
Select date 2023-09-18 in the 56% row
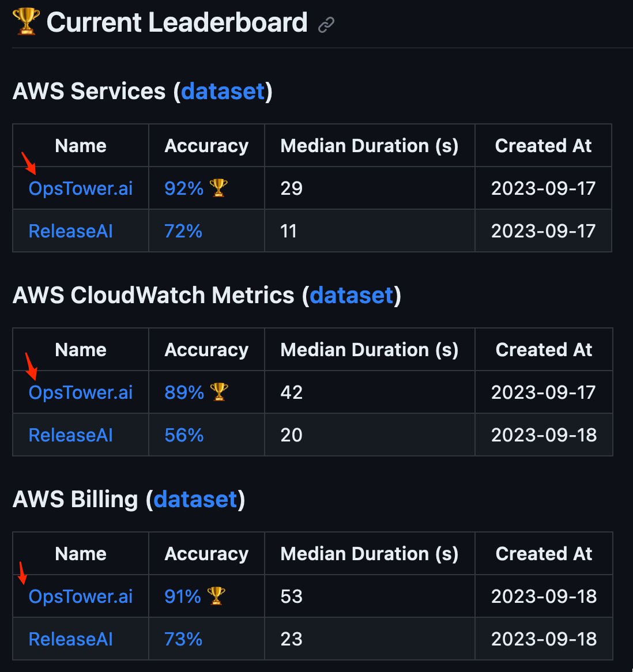pos(544,436)
